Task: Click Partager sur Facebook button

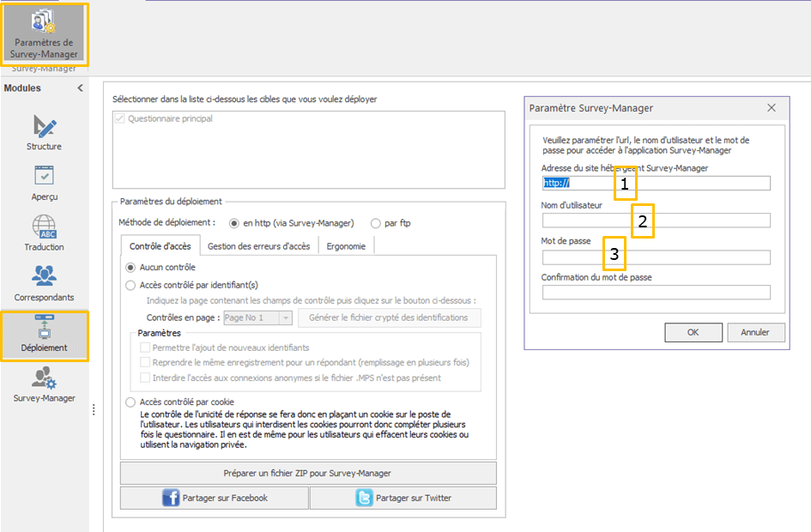Action: [215, 498]
